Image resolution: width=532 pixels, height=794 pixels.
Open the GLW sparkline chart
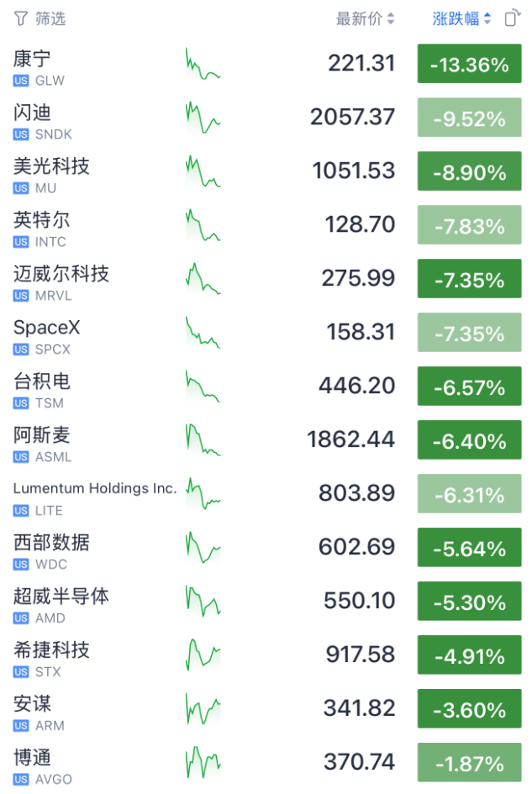tap(203, 64)
